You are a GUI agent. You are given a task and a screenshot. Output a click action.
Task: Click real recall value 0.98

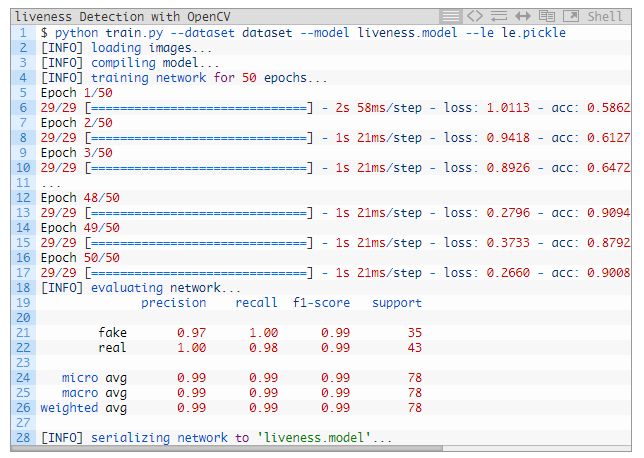pyautogui.click(x=263, y=348)
